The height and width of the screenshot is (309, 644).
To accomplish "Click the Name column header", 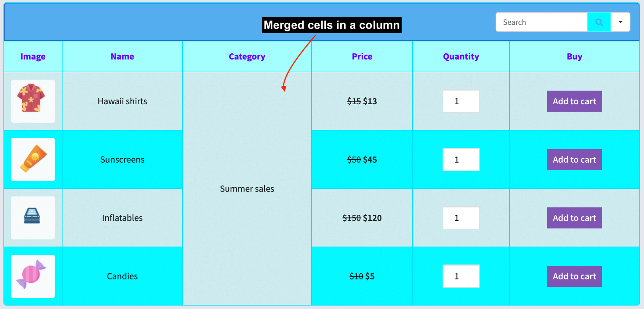I will [x=122, y=57].
